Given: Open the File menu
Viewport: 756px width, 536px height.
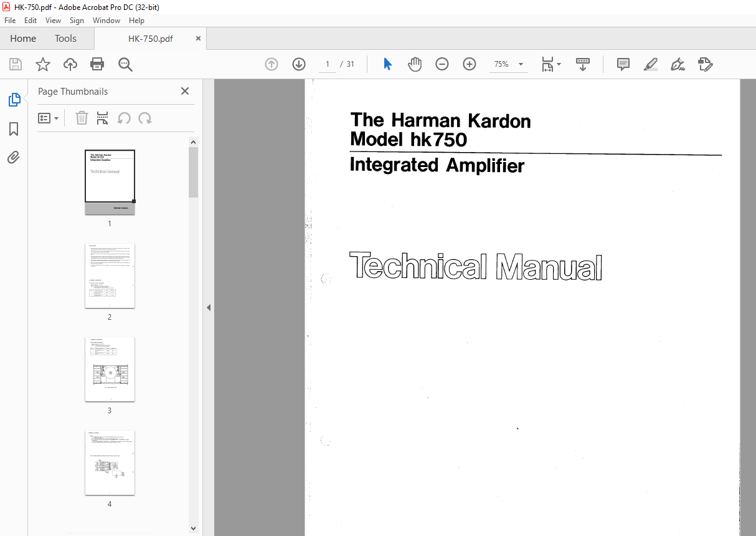Looking at the screenshot, I should [10, 21].
